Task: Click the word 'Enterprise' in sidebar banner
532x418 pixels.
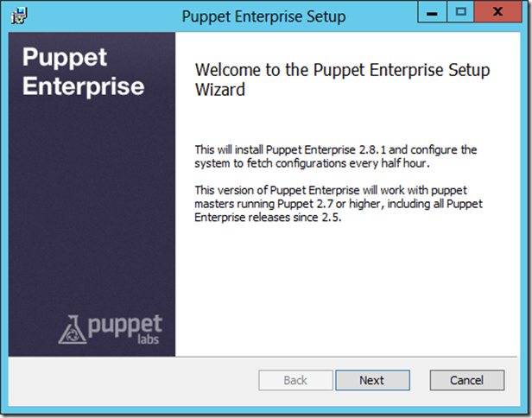Action: click(83, 86)
